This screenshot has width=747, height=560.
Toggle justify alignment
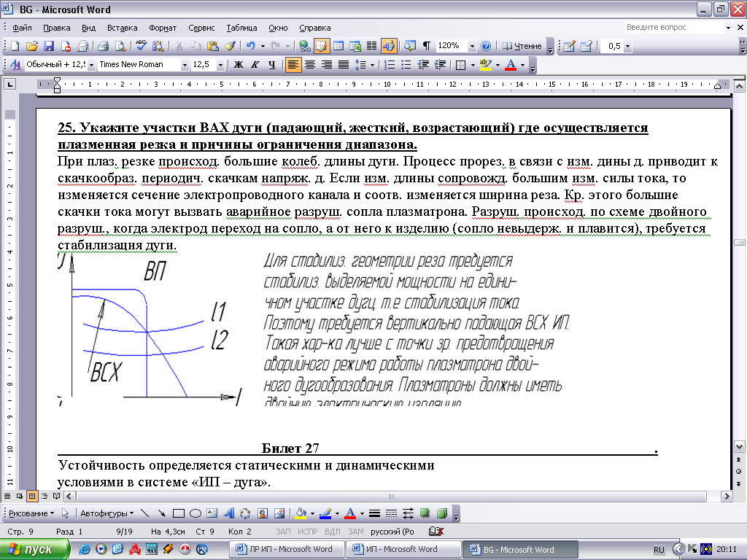pyautogui.click(x=343, y=64)
